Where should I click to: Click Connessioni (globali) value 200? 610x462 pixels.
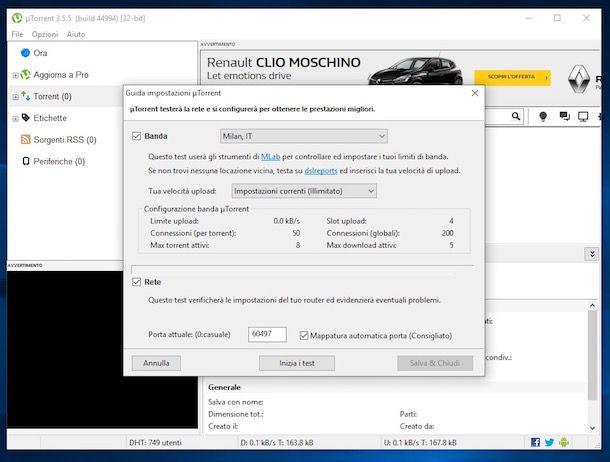(x=447, y=233)
